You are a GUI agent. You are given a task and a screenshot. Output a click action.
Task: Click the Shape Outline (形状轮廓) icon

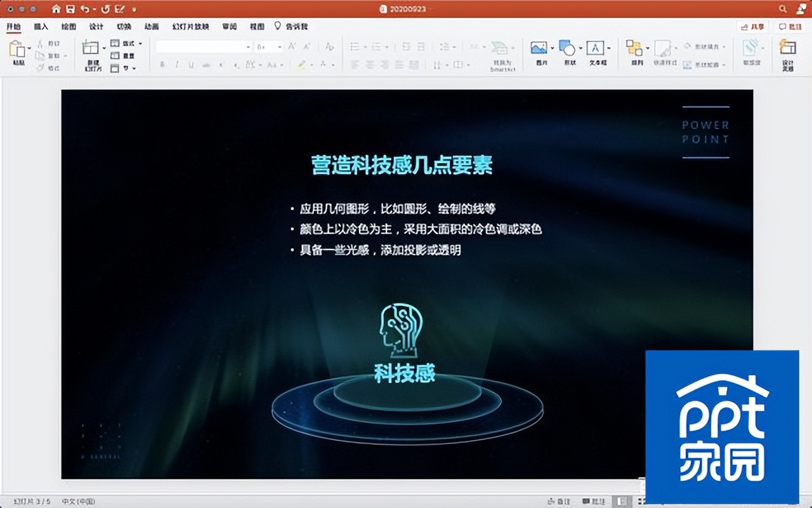point(687,65)
